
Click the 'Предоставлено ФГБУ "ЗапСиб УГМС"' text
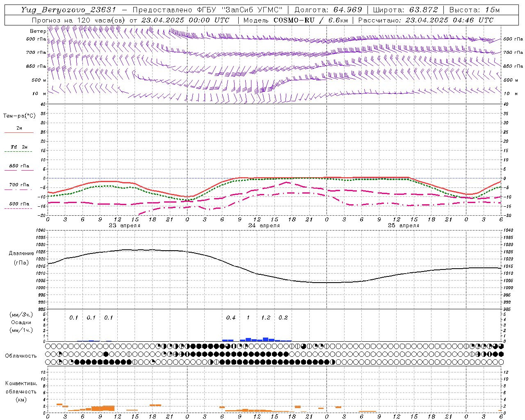[x=208, y=10]
